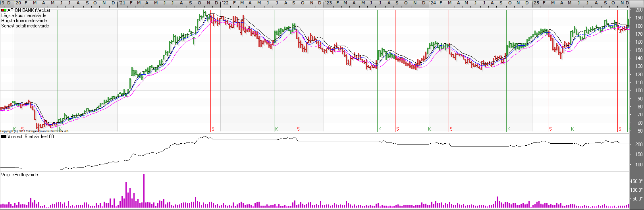
Task: Select the ARION BANK (Vecka) chart title
Action: click(29, 10)
